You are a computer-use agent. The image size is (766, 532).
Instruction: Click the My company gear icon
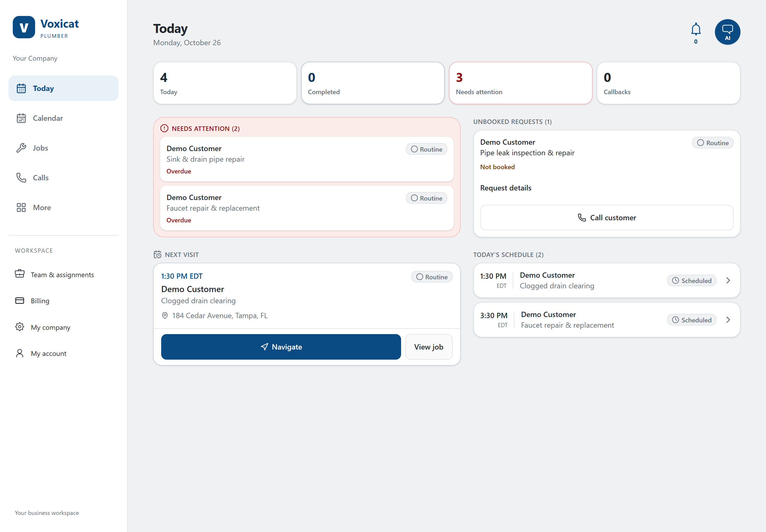coord(20,327)
